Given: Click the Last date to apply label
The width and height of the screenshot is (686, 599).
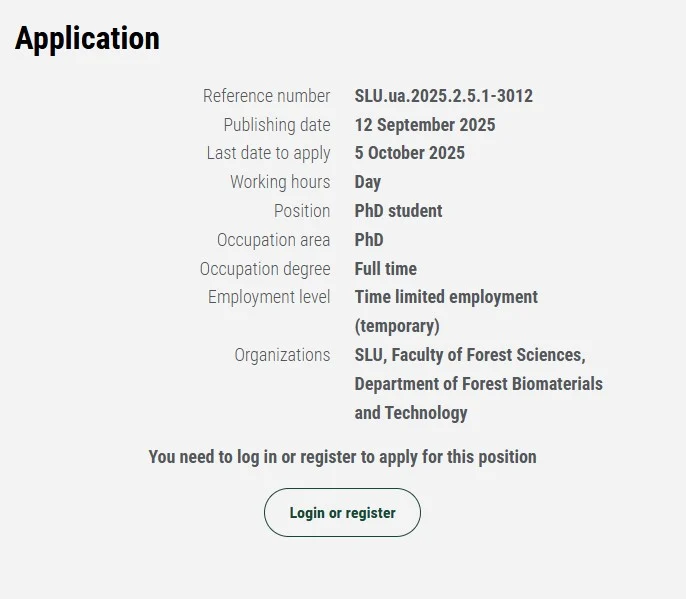Looking at the screenshot, I should click(268, 153).
